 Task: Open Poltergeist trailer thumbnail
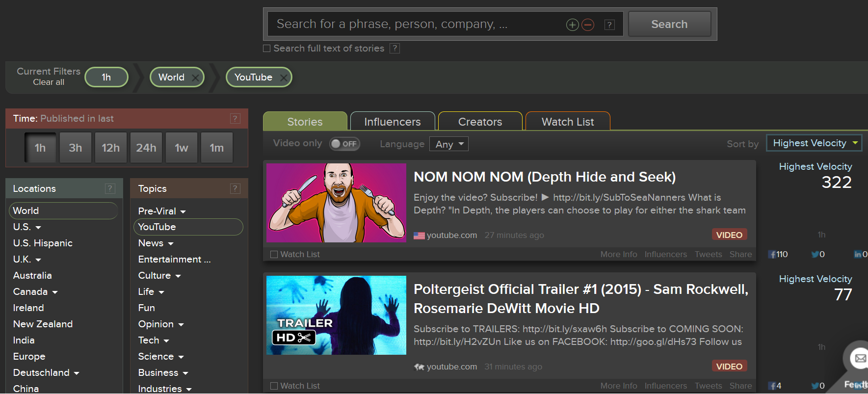[x=336, y=315]
